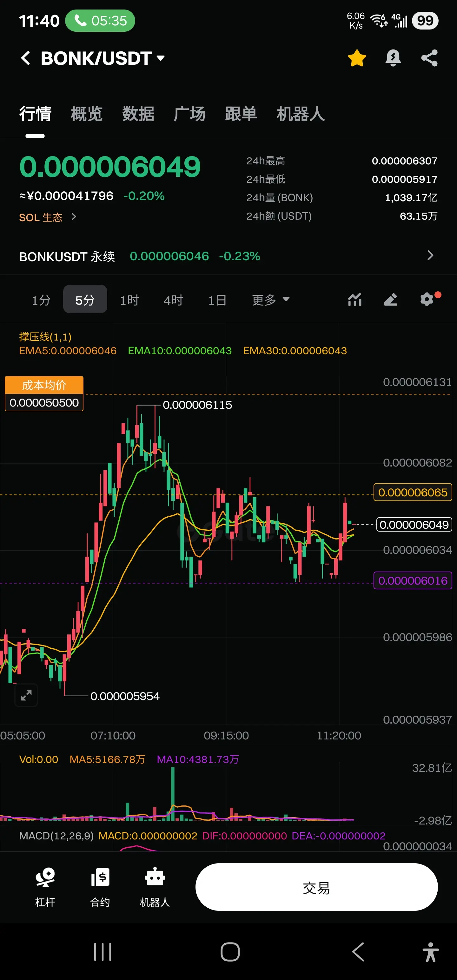Tap the ≈¥0.000041796 fiat price
Image resolution: width=457 pixels, height=980 pixels.
click(x=67, y=196)
